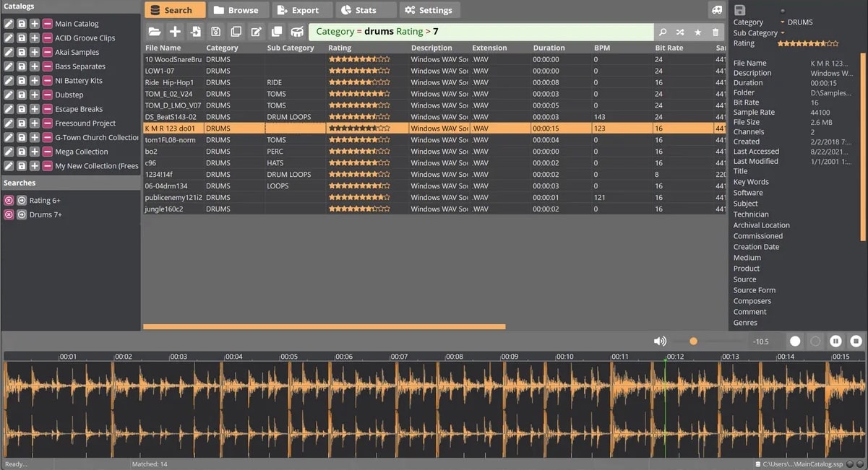Edit the query using the pencil toolbar icon
This screenshot has height=470, width=868.
pyautogui.click(x=257, y=31)
